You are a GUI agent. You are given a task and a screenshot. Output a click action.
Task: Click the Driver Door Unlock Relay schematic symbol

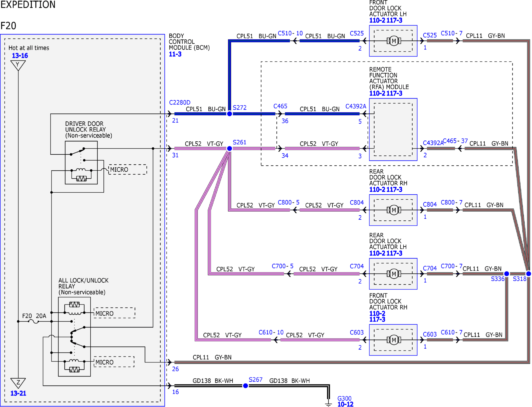(81, 163)
